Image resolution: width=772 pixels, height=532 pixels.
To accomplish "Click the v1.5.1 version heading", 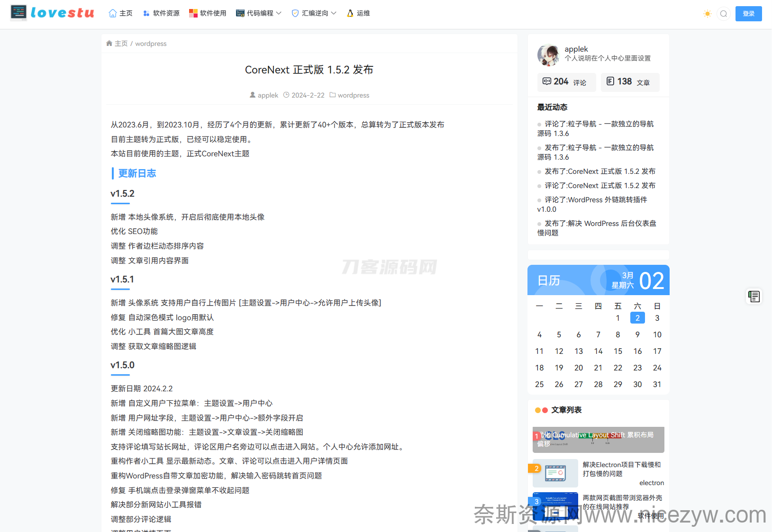I will click(122, 280).
